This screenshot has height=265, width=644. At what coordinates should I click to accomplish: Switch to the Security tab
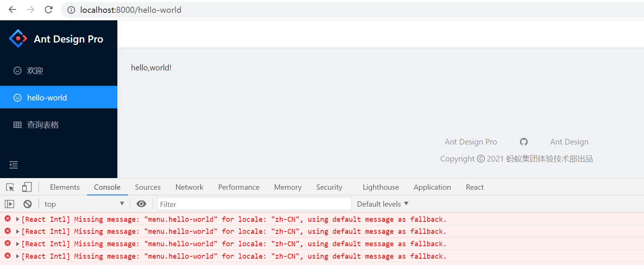(x=329, y=187)
